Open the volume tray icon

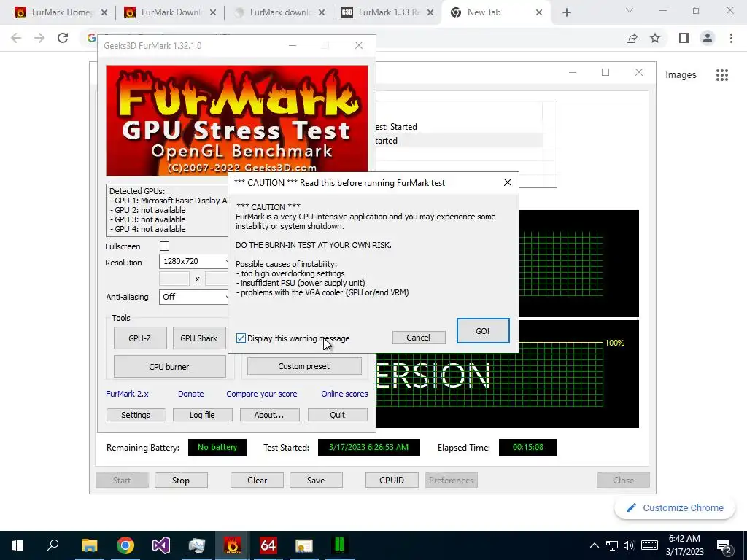click(x=629, y=545)
